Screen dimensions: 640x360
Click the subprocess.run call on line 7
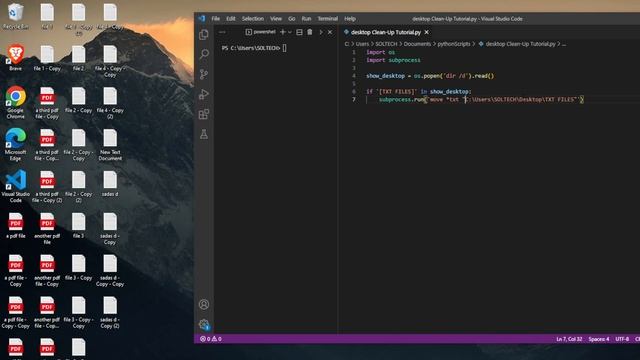(481, 100)
